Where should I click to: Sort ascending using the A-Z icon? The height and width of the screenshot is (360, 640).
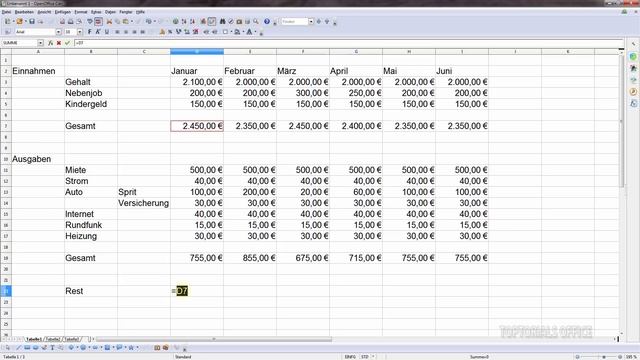coord(184,21)
